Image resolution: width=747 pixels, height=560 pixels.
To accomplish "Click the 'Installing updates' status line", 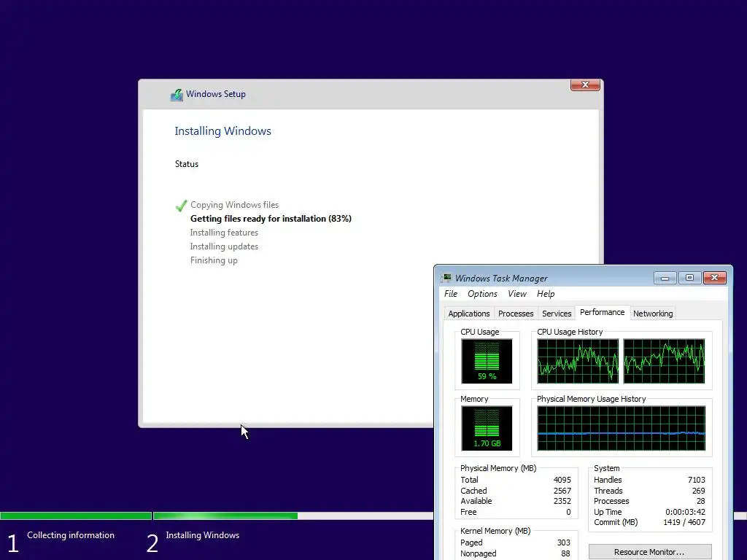I will (x=224, y=246).
